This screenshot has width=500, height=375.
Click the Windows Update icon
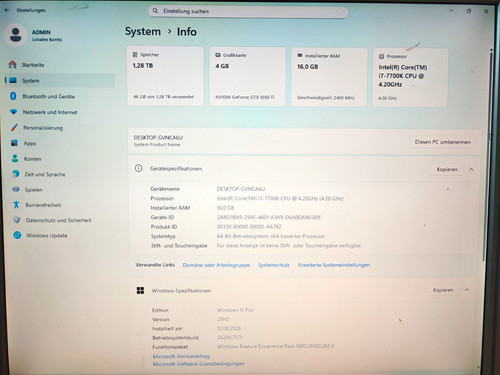[17, 235]
